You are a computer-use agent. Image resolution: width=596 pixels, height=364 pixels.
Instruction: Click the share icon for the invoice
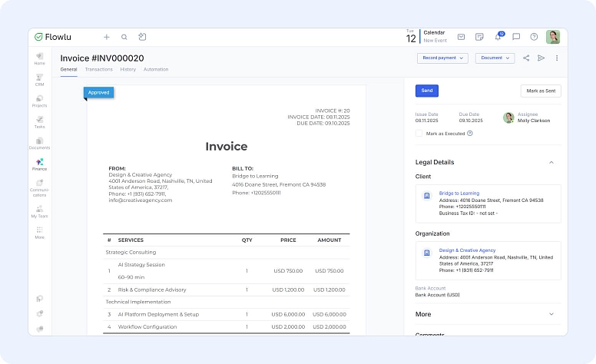point(526,58)
